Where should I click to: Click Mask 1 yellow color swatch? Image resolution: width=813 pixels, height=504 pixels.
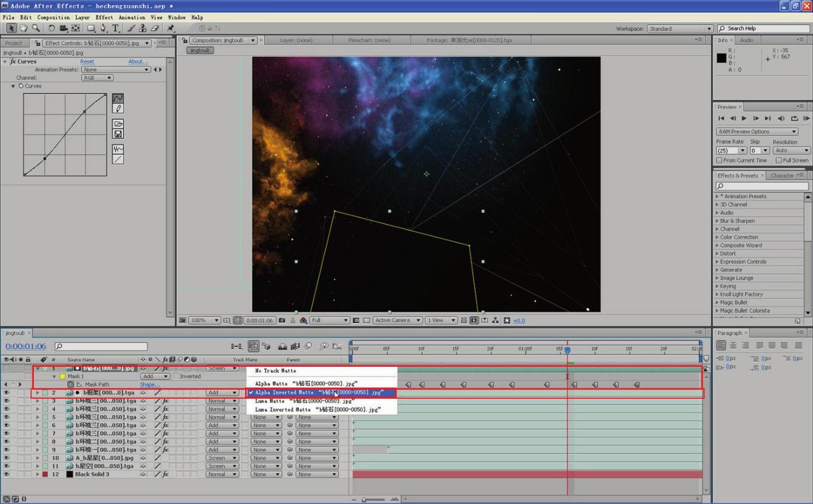click(62, 377)
